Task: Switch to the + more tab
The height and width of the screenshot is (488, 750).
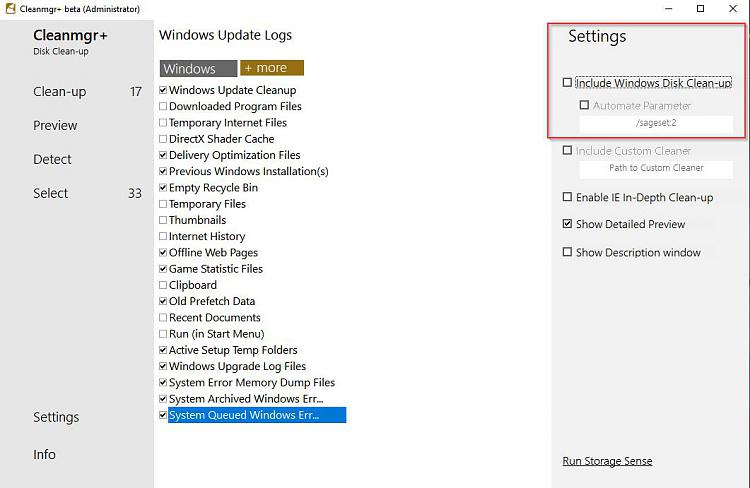Action: point(272,68)
